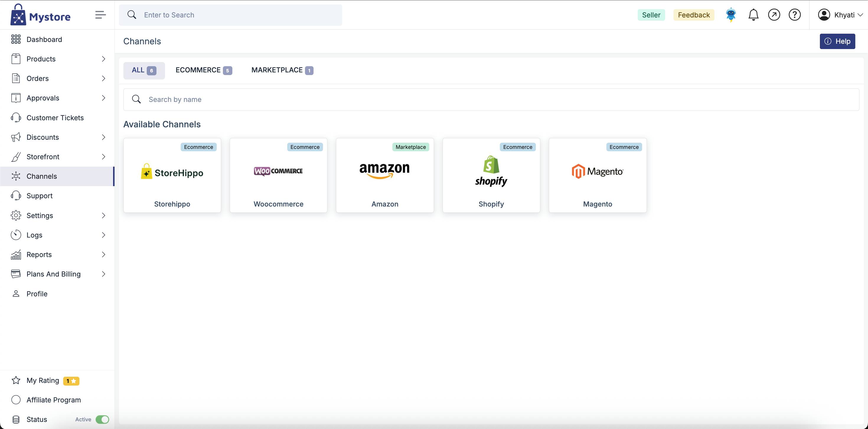Viewport: 868px width, 429px height.
Task: Go to the Profile page
Action: [37, 294]
